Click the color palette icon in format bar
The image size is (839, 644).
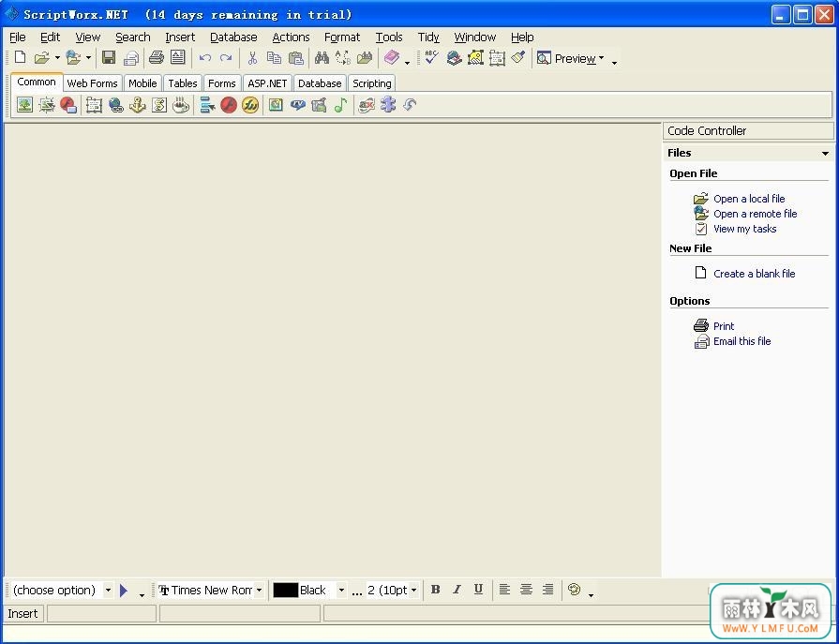574,590
